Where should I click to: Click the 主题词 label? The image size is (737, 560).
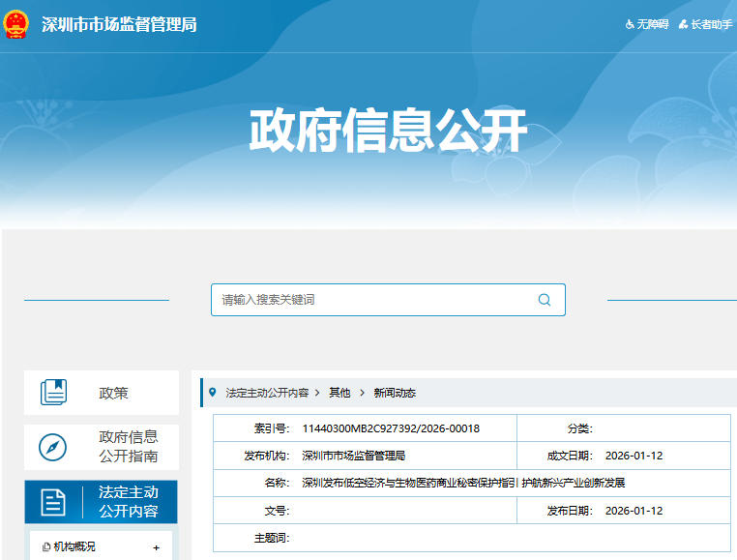tap(272, 538)
